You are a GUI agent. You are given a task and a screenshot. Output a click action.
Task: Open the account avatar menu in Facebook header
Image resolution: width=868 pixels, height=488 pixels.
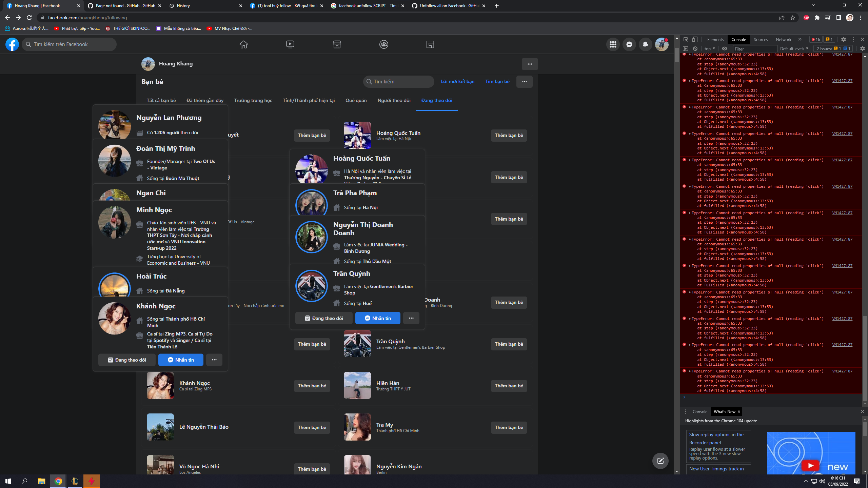click(662, 44)
